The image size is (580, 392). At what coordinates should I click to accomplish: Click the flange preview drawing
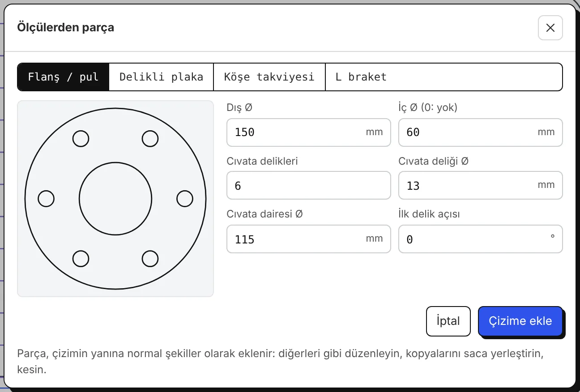pyautogui.click(x=115, y=199)
